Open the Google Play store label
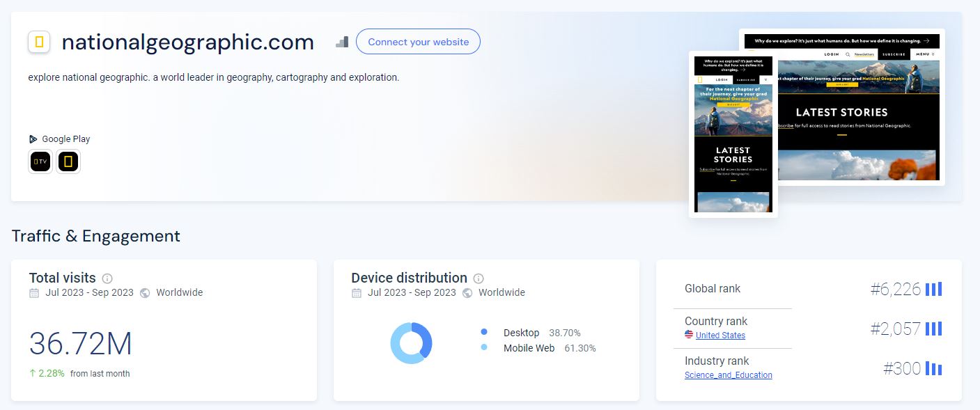The height and width of the screenshot is (410, 980). (x=66, y=139)
